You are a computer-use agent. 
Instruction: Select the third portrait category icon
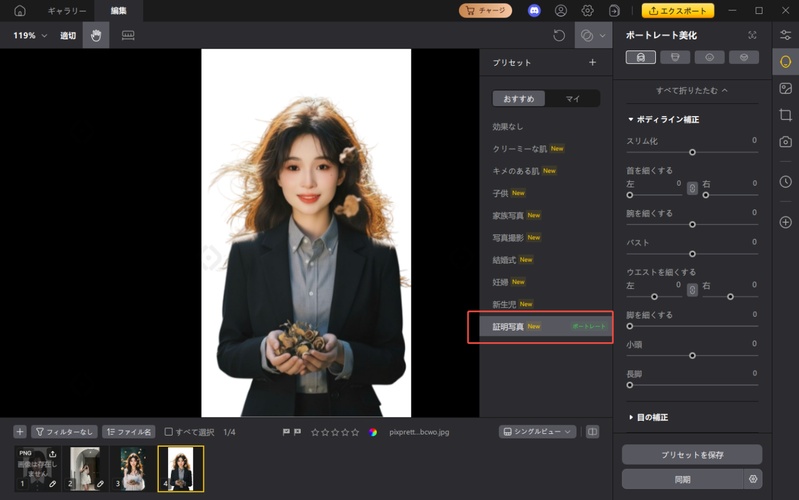(x=709, y=57)
